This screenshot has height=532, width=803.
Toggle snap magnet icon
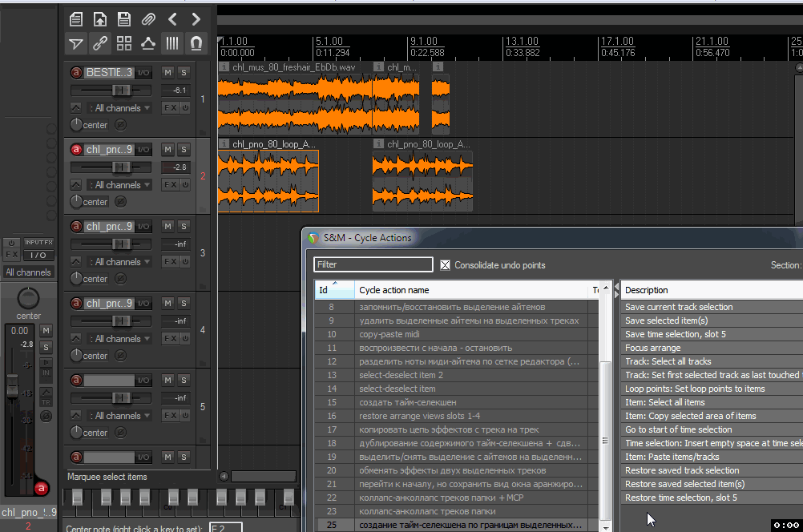pyautogui.click(x=196, y=43)
